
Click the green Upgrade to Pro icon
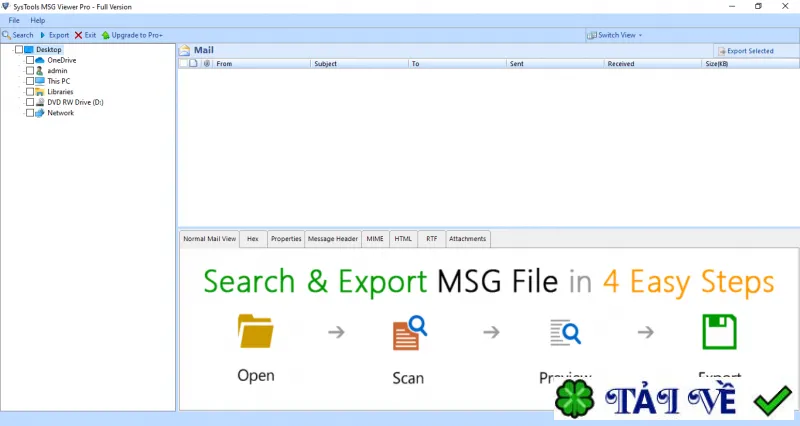click(x=106, y=35)
